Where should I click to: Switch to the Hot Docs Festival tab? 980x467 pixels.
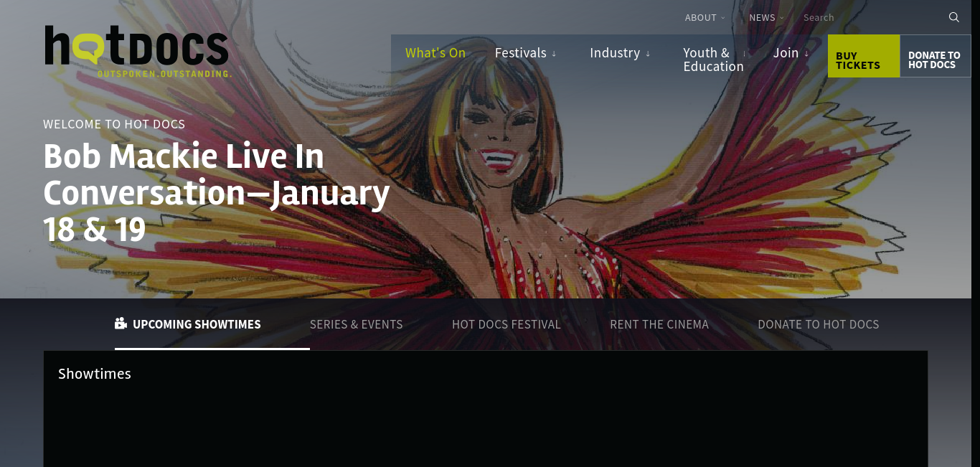507,324
